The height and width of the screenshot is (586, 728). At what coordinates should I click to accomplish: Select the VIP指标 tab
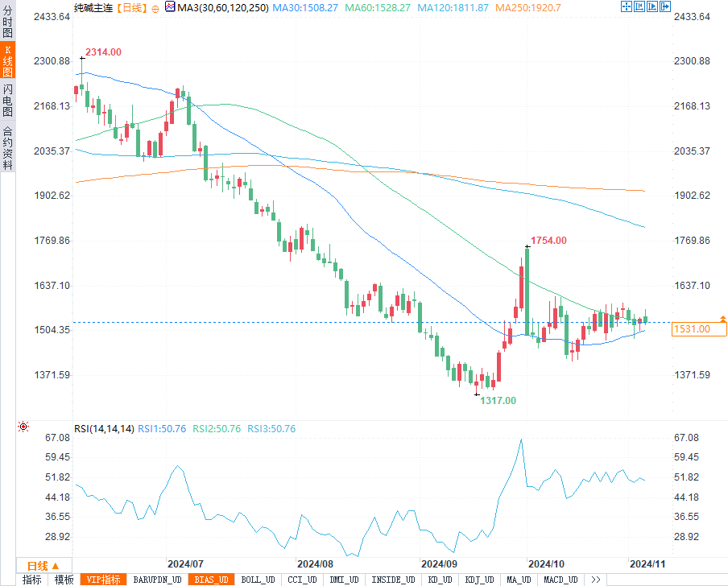click(x=103, y=580)
